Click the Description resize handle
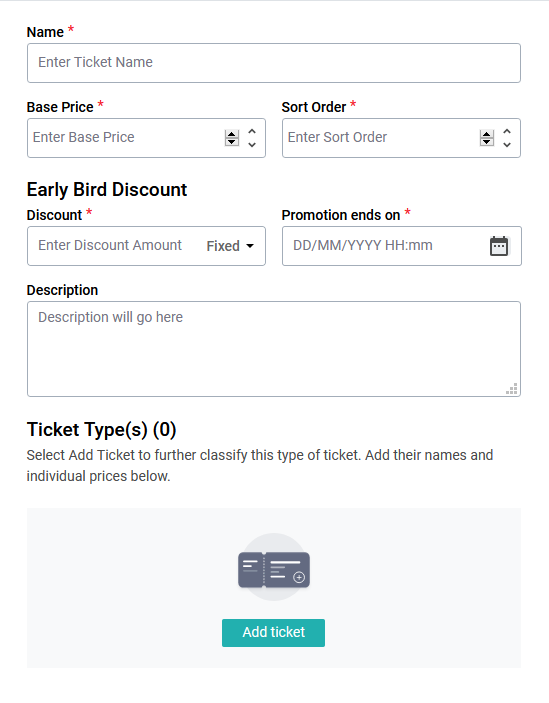This screenshot has width=549, height=703. point(512,389)
